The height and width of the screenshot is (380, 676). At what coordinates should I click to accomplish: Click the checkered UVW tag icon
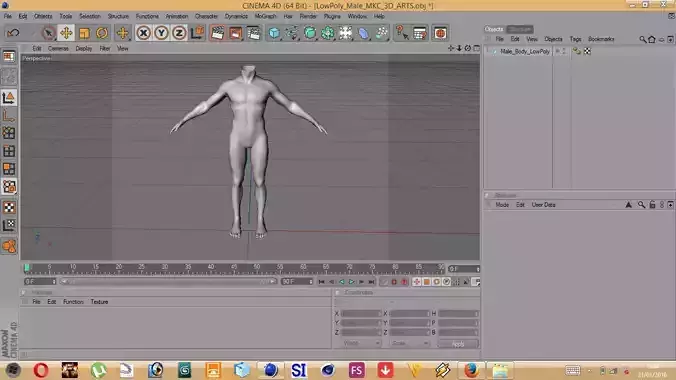click(587, 51)
